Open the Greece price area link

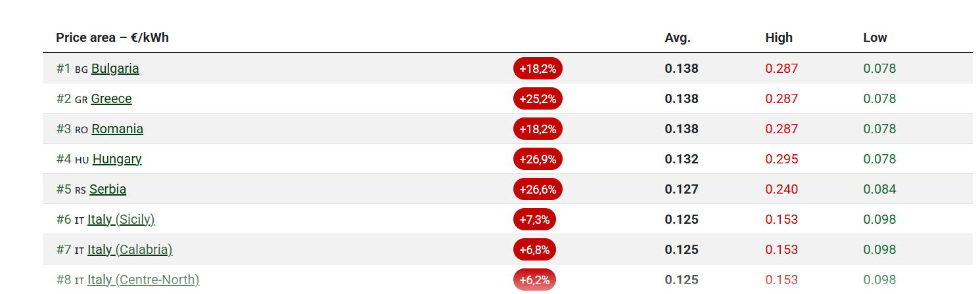111,98
